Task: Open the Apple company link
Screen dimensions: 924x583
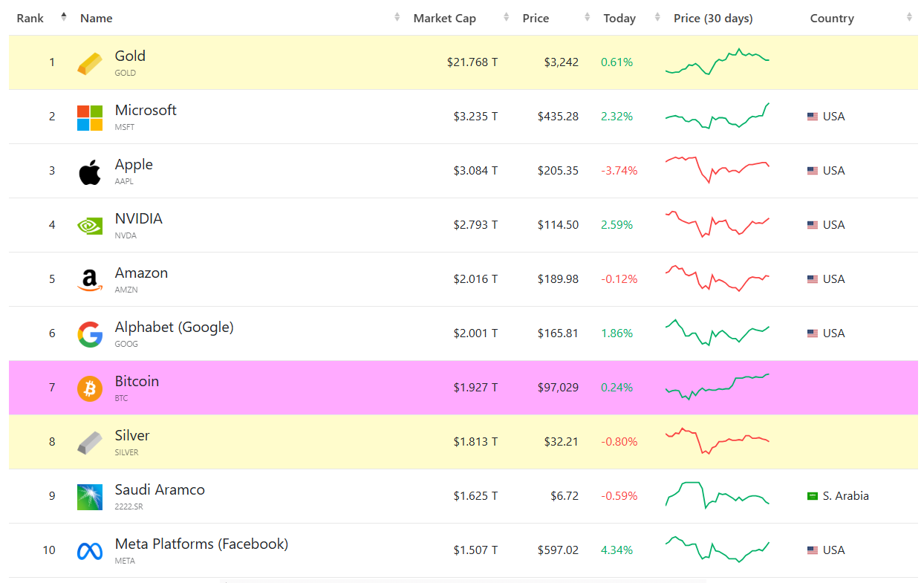Action: coord(134,164)
